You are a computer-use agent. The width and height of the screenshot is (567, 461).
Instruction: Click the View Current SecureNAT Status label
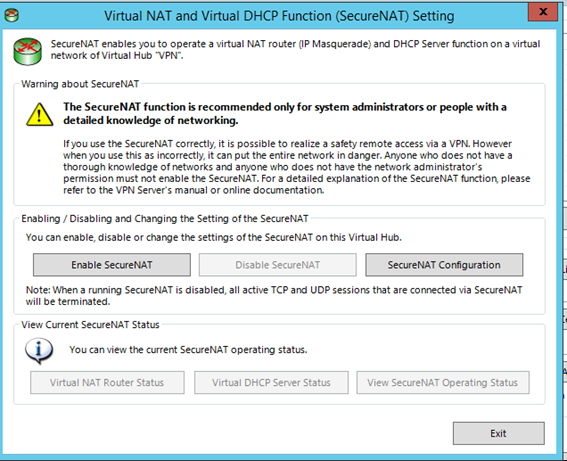pos(90,325)
